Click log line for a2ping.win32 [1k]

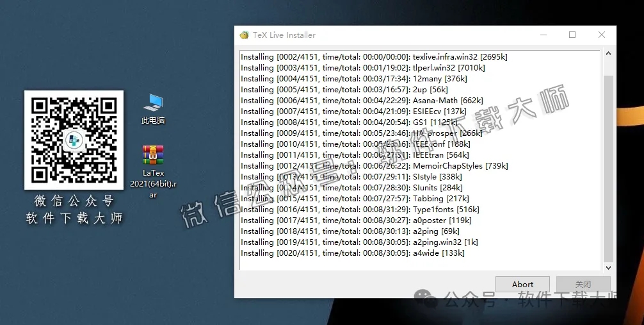(x=359, y=242)
